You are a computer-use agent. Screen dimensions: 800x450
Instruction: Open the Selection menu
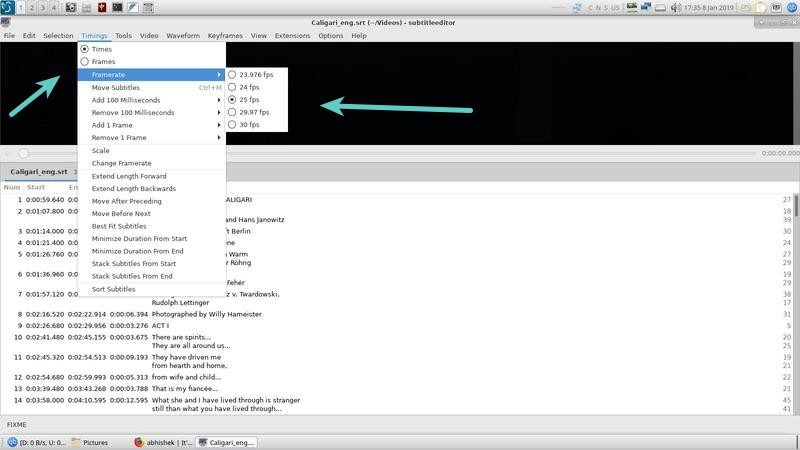(x=58, y=36)
